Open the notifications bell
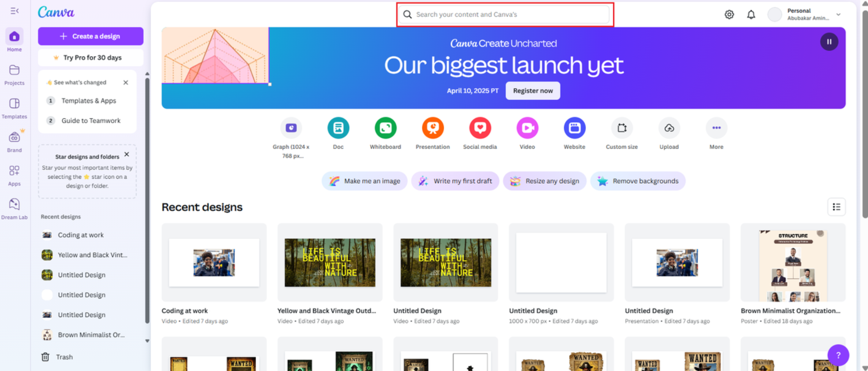The width and height of the screenshot is (868, 371). tap(751, 14)
